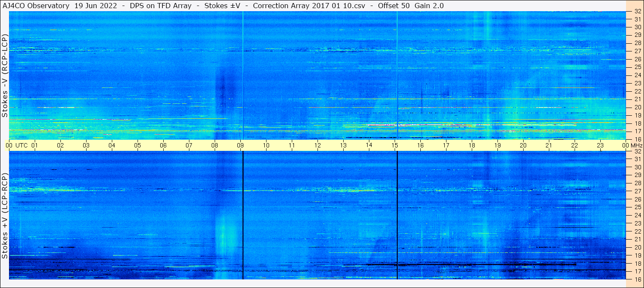Pick the 05 hour tick label
Image resolution: width=644 pixels, height=288 pixels.
pyautogui.click(x=138, y=145)
